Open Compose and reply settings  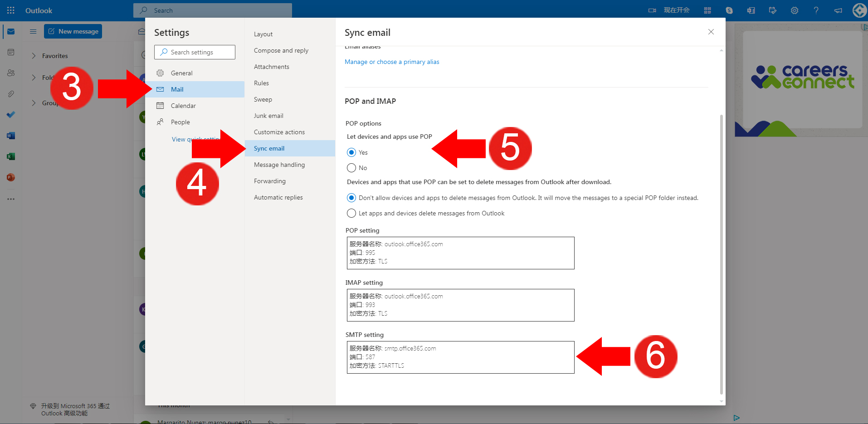click(290, 50)
